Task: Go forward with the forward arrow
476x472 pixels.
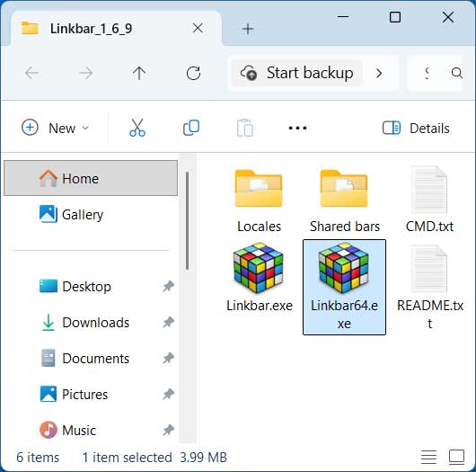Action: pos(85,73)
